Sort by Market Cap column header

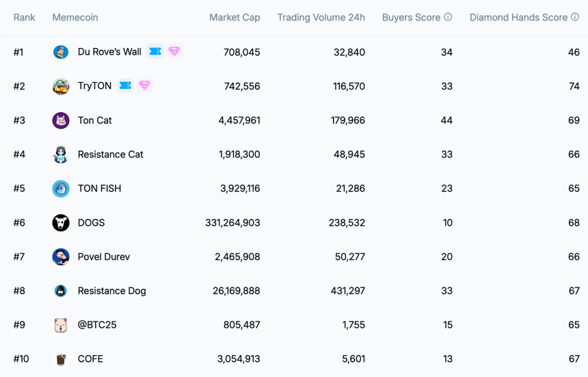[x=235, y=17]
